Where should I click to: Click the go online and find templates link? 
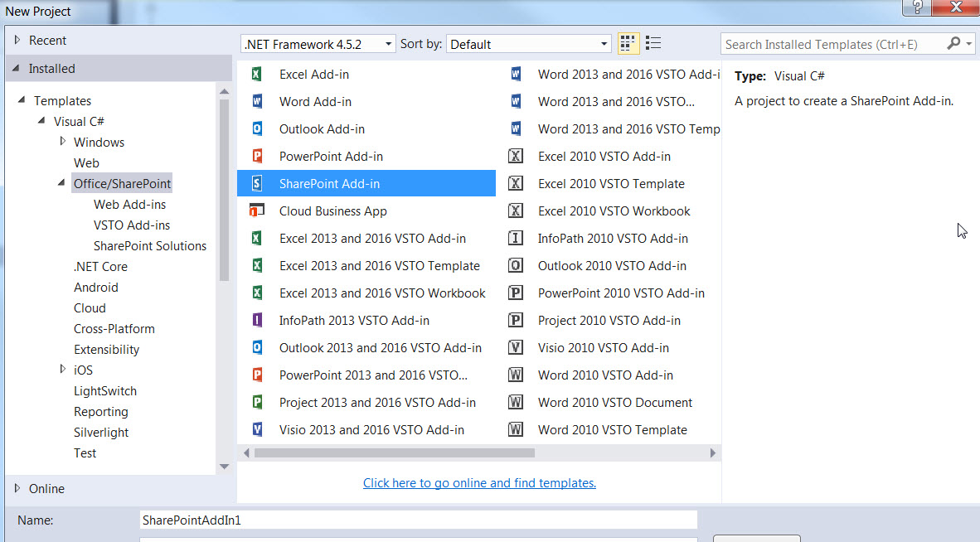[x=479, y=482]
